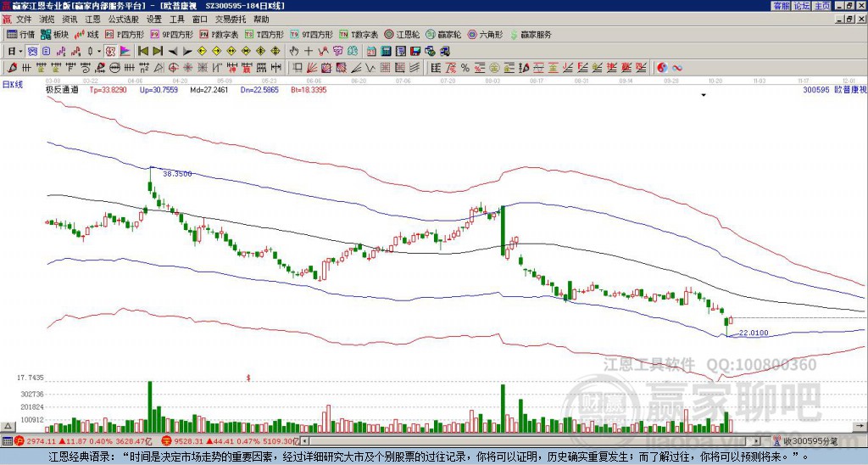This screenshot has width=868, height=465.
Task: Click the 22.0100 low price label
Action: click(754, 333)
